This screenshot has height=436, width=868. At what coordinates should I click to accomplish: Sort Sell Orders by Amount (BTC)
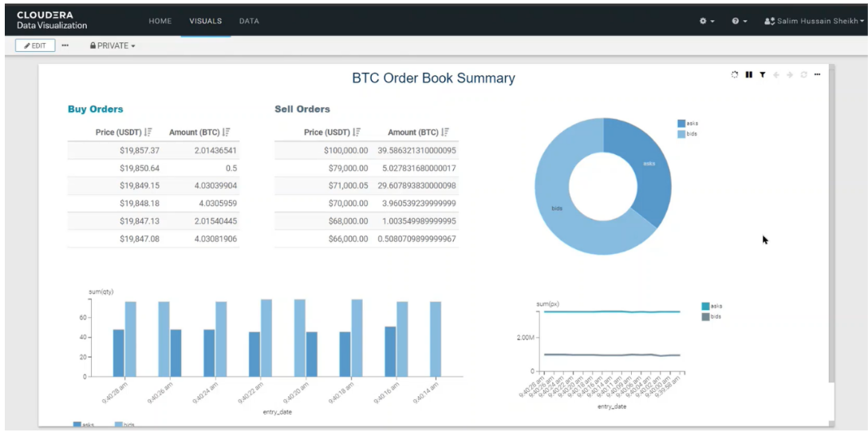pos(445,133)
